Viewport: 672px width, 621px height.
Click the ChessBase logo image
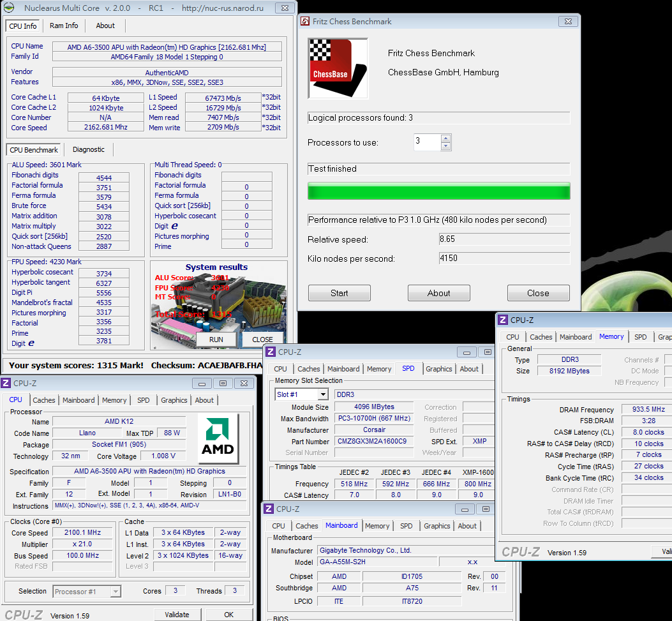pyautogui.click(x=338, y=68)
